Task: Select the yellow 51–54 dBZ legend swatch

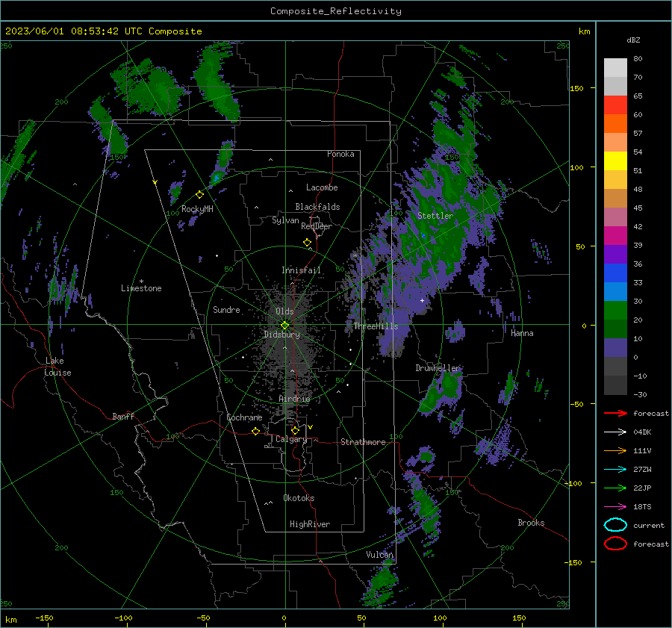Action: click(x=615, y=161)
